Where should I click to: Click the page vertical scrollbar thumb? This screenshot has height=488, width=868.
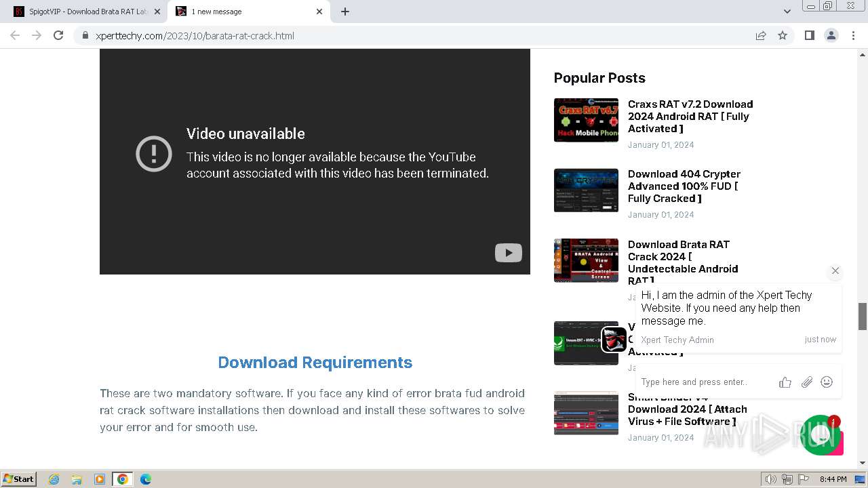coord(863,317)
